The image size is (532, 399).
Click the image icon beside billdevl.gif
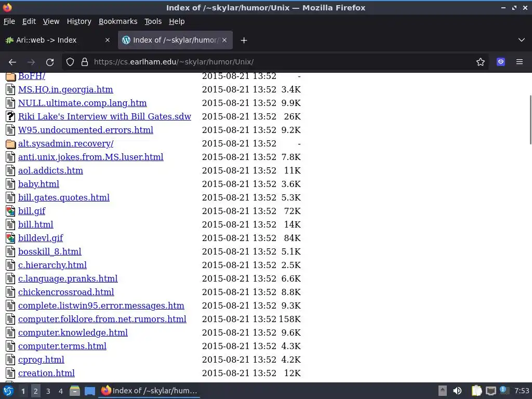click(x=10, y=238)
